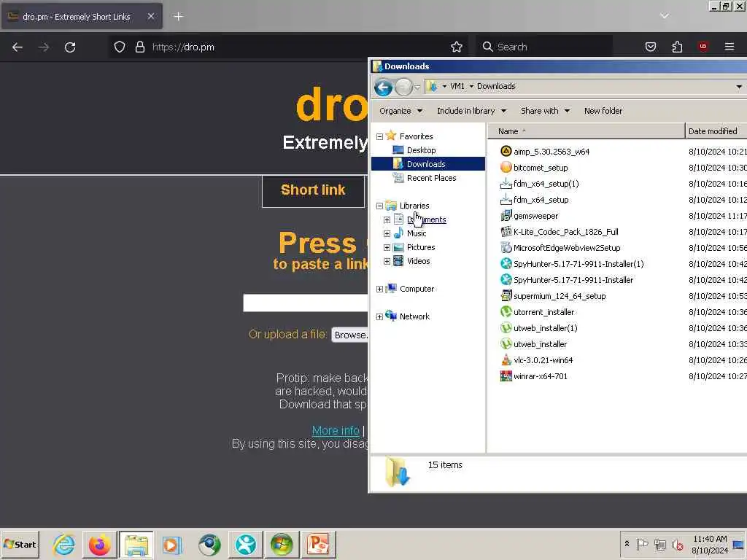Expand the Music library node
This screenshot has height=560, width=747.
387,234
